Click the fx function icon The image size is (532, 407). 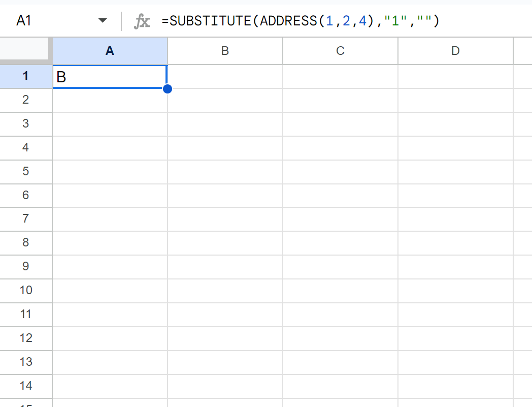click(142, 21)
